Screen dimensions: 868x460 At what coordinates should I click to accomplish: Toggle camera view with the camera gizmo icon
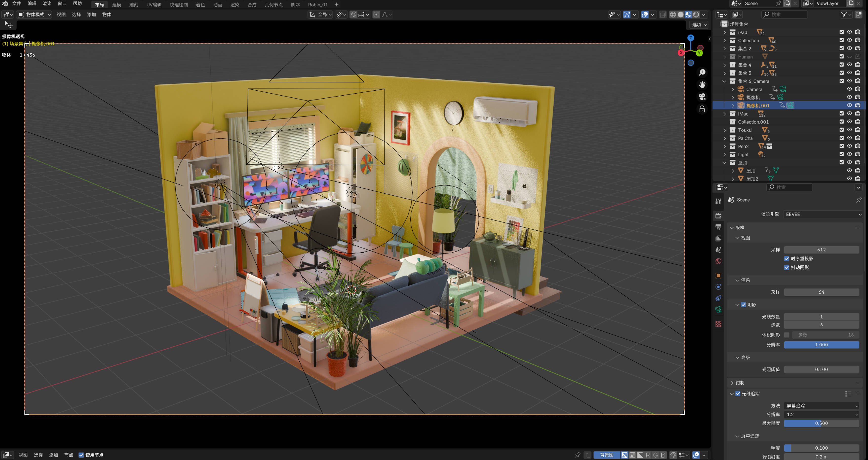[702, 97]
